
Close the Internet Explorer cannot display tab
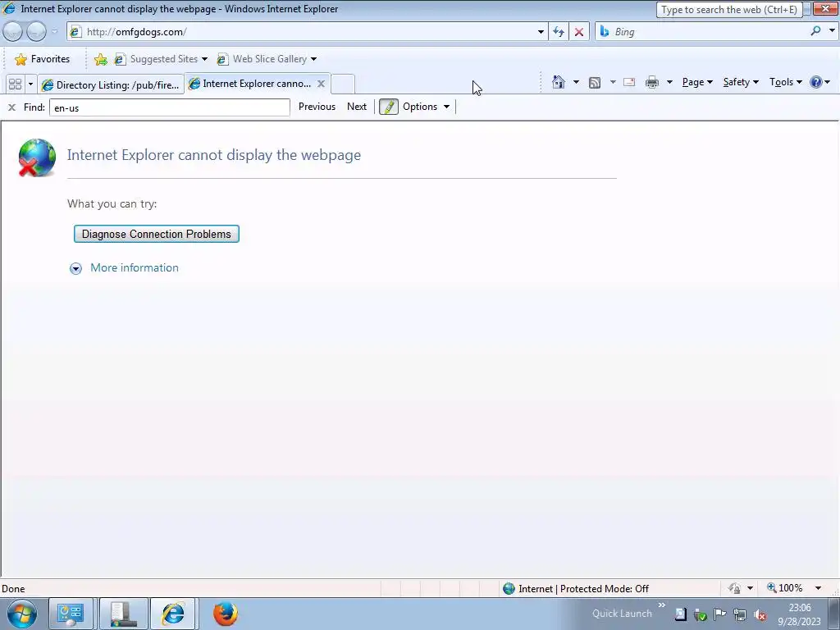click(x=321, y=84)
